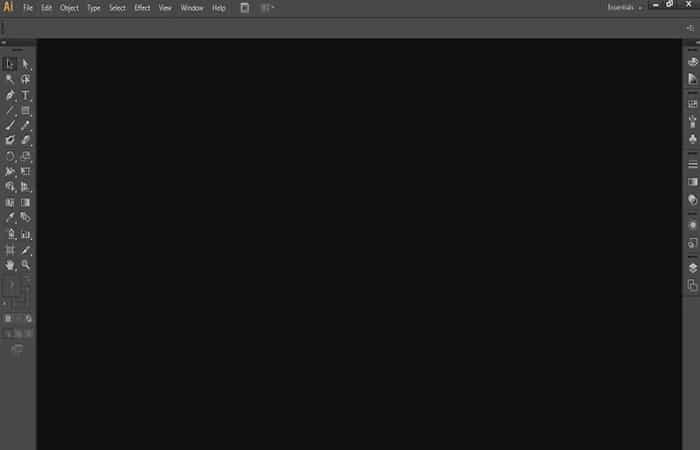Select the Eyedropper tool
The image size is (700, 450).
tap(10, 218)
